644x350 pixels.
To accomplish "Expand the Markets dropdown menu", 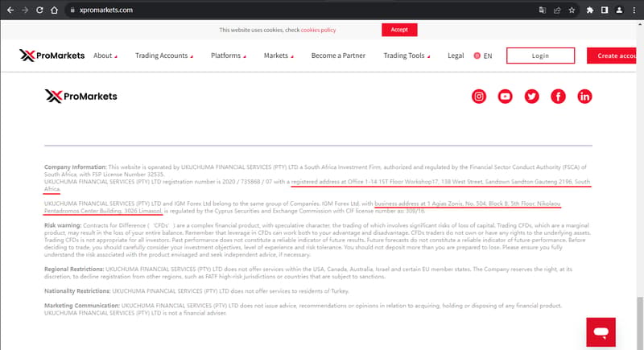I will coord(279,56).
